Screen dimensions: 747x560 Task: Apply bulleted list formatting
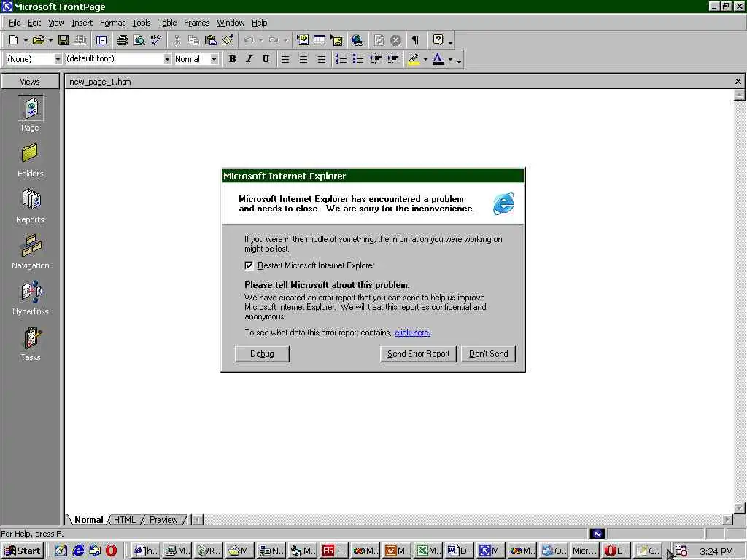(x=358, y=59)
